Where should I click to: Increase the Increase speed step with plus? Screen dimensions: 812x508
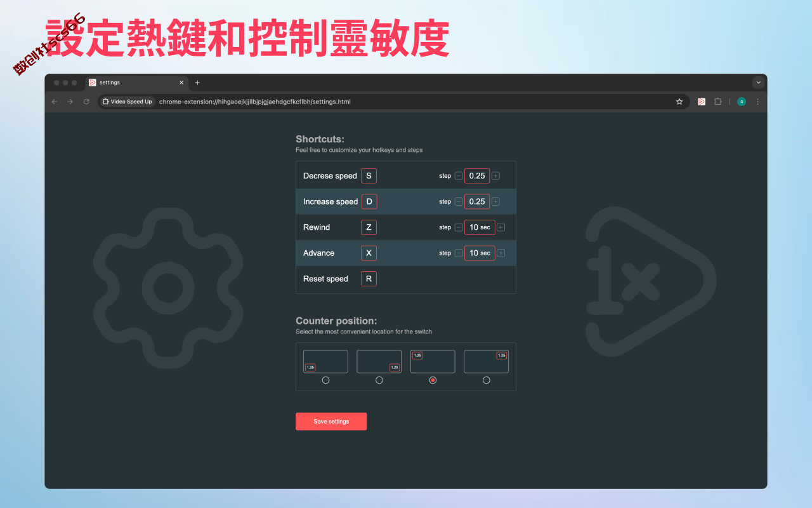coord(495,201)
